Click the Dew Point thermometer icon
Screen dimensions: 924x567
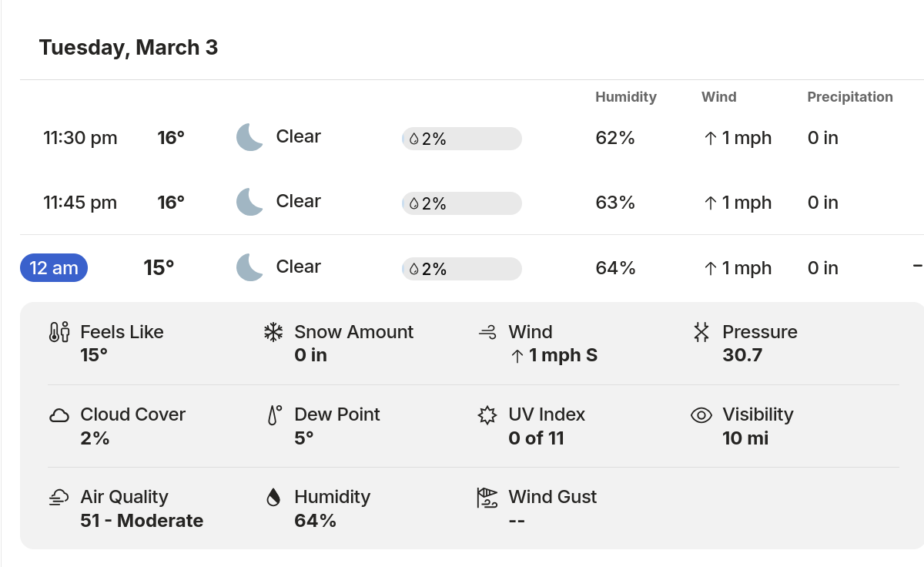coord(274,415)
